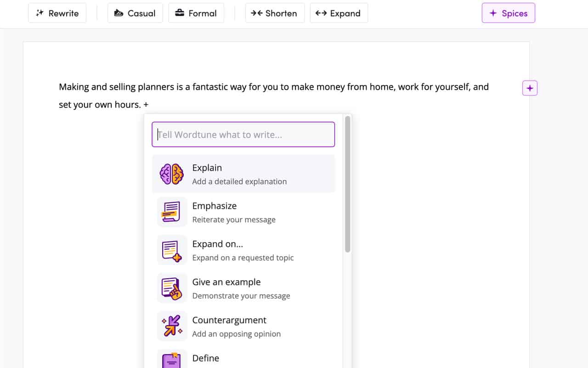Click the purple plus icon beside the paragraph
Viewport: 588px width, 368px height.
click(x=530, y=88)
